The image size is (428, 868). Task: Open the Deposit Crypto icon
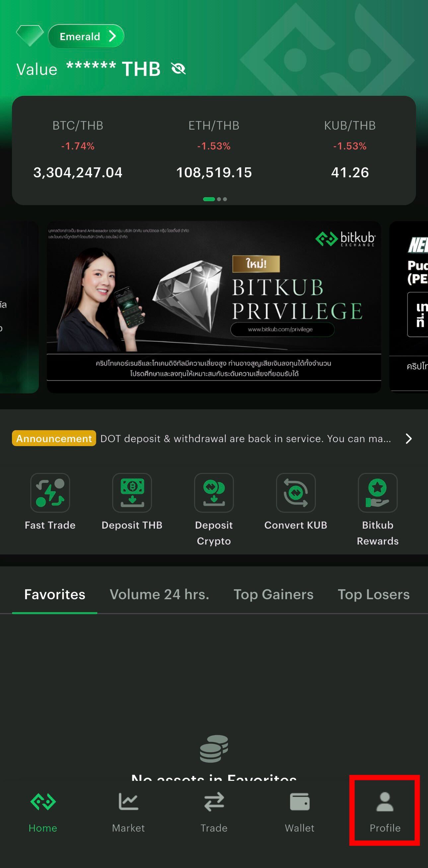(214, 492)
